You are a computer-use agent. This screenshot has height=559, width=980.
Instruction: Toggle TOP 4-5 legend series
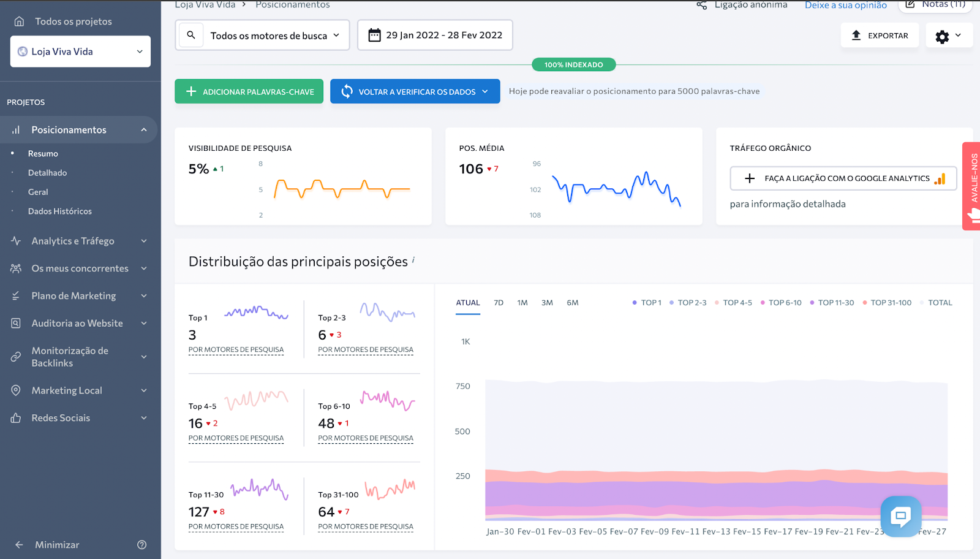(733, 303)
